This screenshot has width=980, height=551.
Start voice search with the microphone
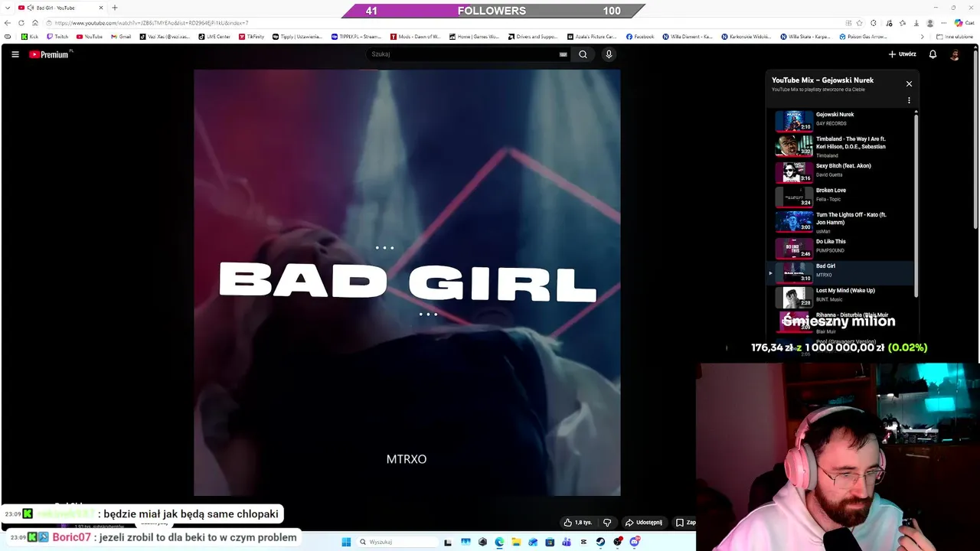point(609,54)
